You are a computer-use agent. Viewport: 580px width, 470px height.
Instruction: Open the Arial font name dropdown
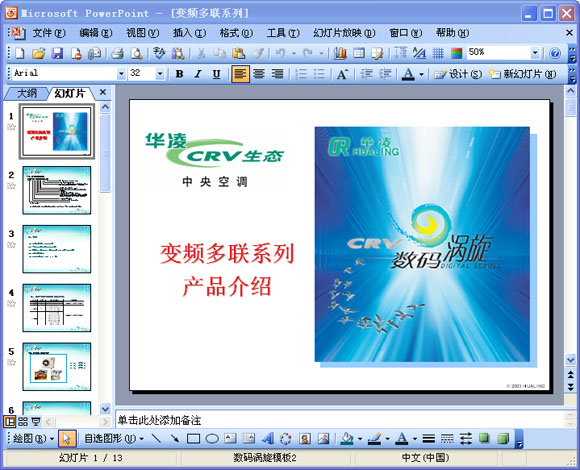click(x=121, y=74)
